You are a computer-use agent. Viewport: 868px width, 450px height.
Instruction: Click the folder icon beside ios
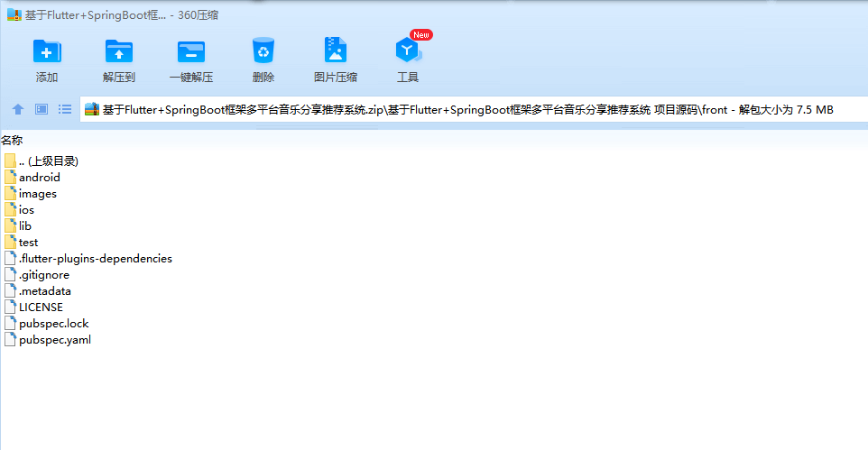point(10,210)
